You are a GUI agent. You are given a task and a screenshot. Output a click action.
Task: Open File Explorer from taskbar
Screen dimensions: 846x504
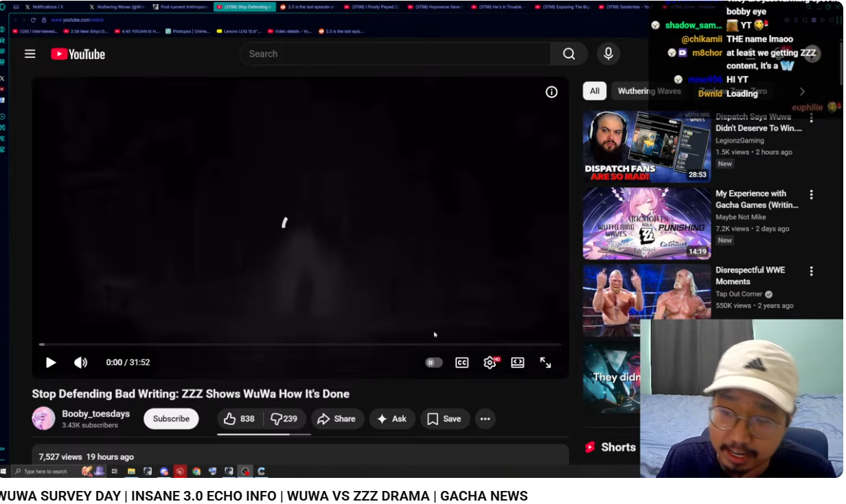(x=131, y=471)
